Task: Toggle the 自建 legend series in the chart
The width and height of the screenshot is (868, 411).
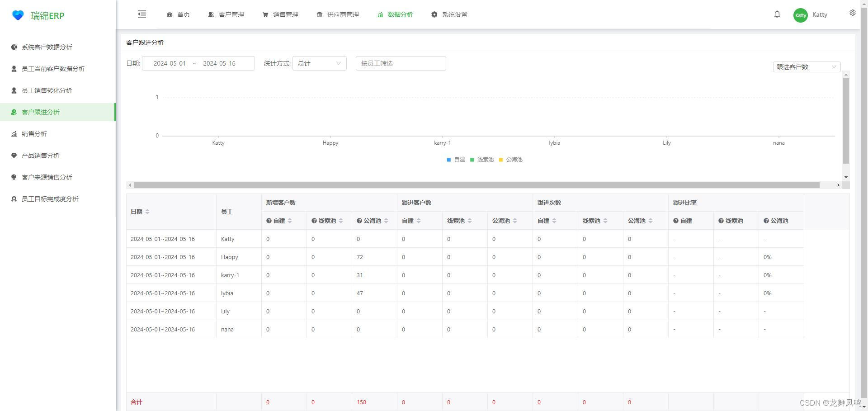Action: click(x=456, y=160)
